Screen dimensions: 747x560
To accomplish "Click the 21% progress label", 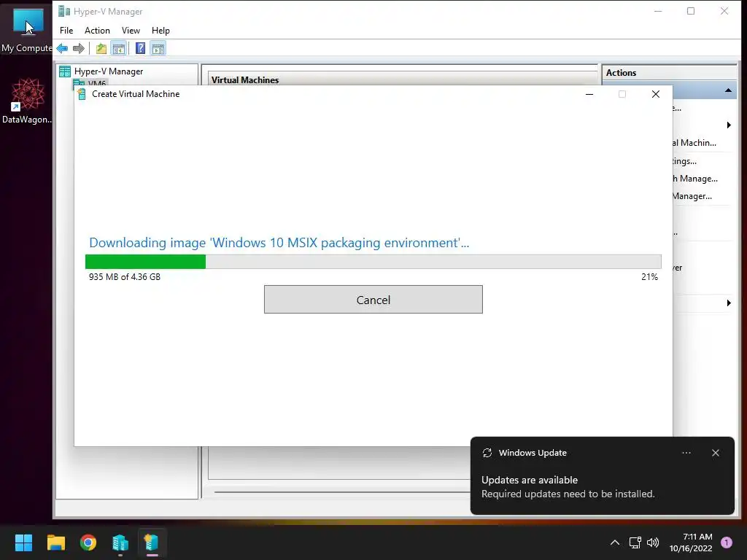I will tap(649, 276).
